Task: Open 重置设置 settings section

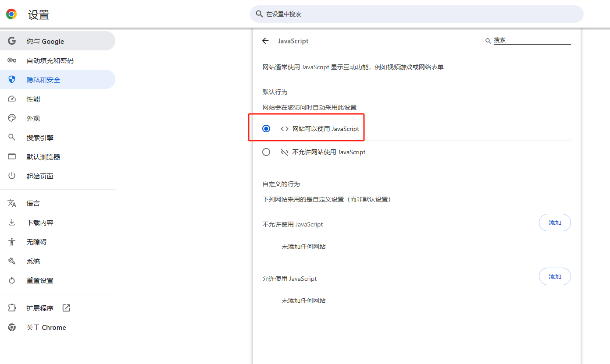Action: [57, 280]
